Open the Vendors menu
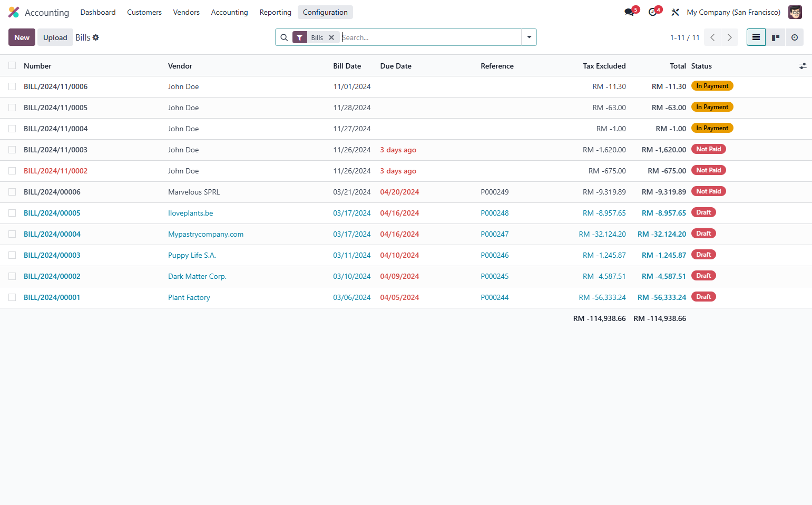The image size is (812, 505). point(187,12)
